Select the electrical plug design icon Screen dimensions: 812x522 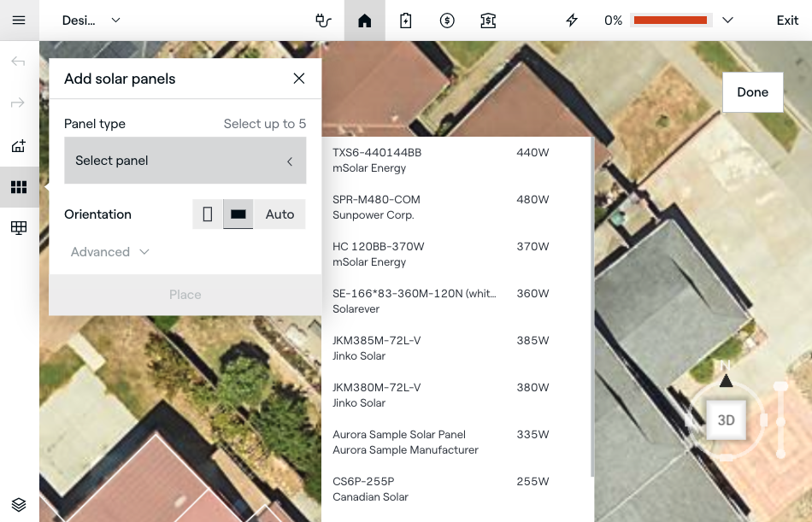click(323, 21)
